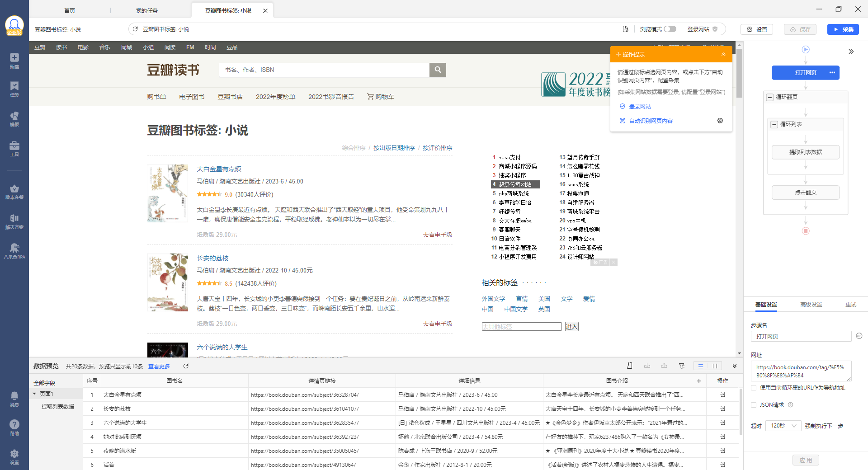The width and height of the screenshot is (868, 470).
Task: Click the 设置 button in the top bar
Action: (x=757, y=29)
